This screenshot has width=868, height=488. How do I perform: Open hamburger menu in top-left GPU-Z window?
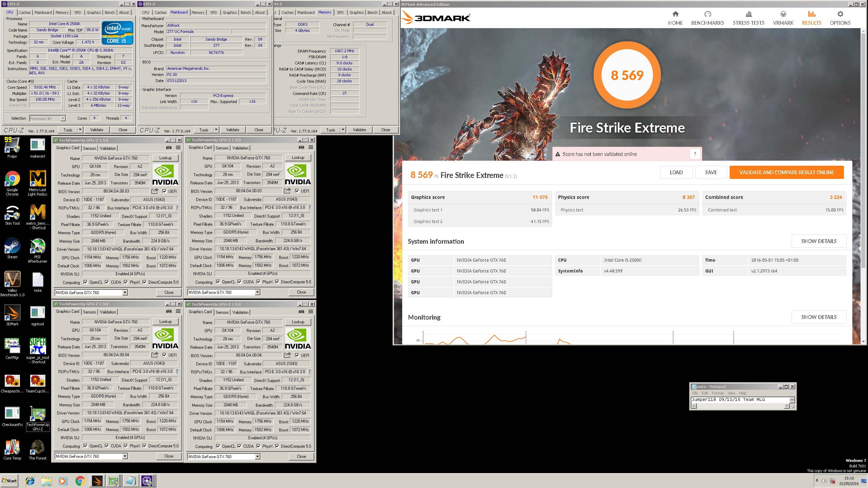pyautogui.click(x=178, y=148)
